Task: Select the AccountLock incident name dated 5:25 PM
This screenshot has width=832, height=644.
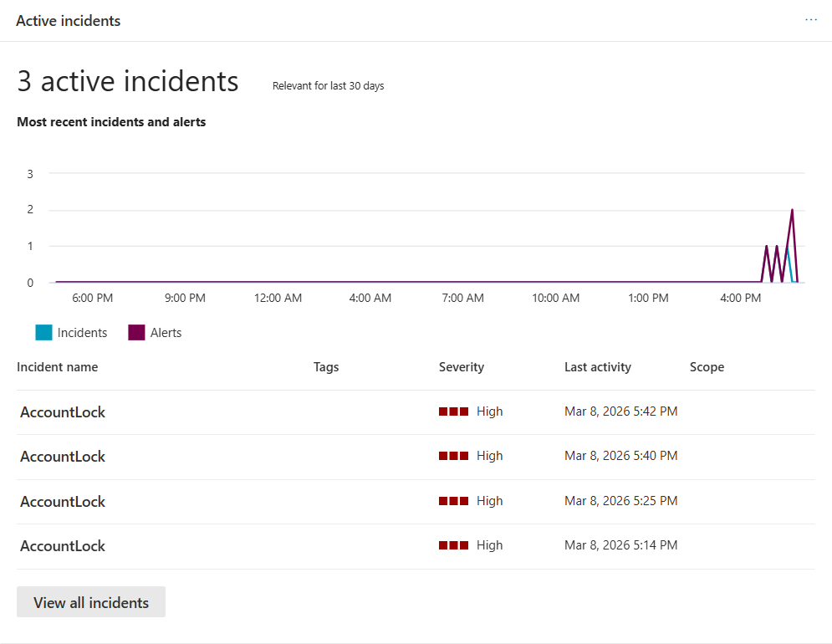Action: click(63, 502)
